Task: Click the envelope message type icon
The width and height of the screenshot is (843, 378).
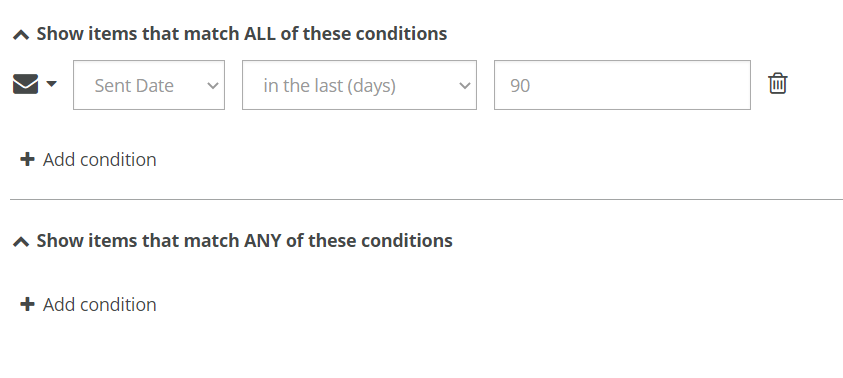Action: point(25,84)
